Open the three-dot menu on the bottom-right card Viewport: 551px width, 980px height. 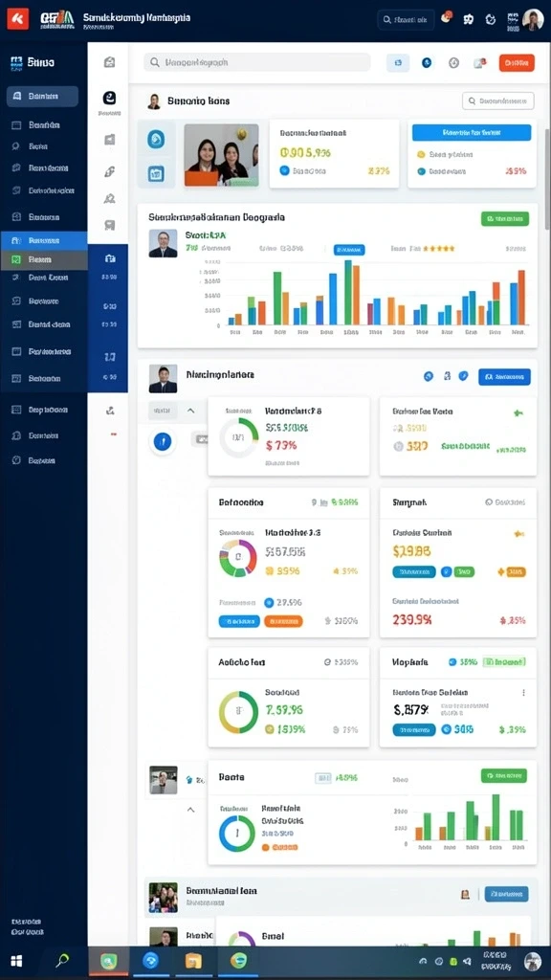tap(523, 693)
